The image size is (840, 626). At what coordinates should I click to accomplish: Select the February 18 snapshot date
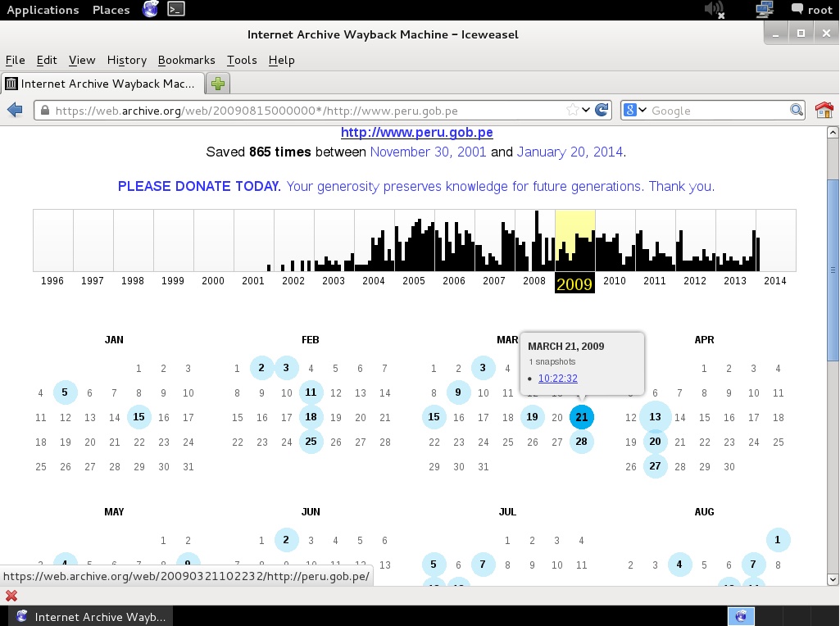[311, 417]
